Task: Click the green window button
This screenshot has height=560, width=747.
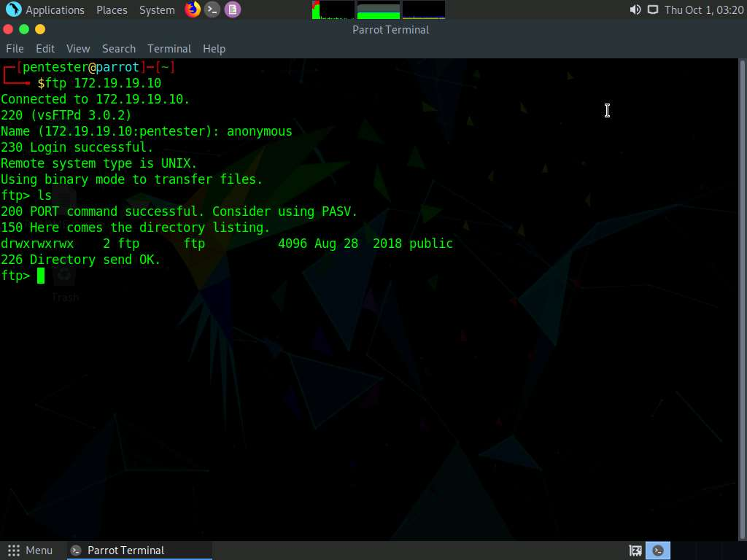Action: tap(24, 29)
